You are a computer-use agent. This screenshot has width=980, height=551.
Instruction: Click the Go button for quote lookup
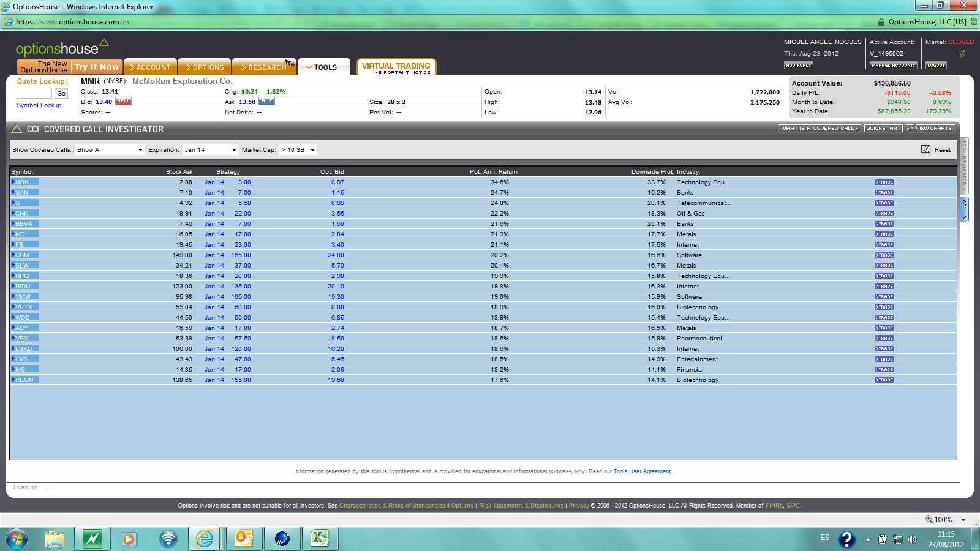tap(61, 93)
